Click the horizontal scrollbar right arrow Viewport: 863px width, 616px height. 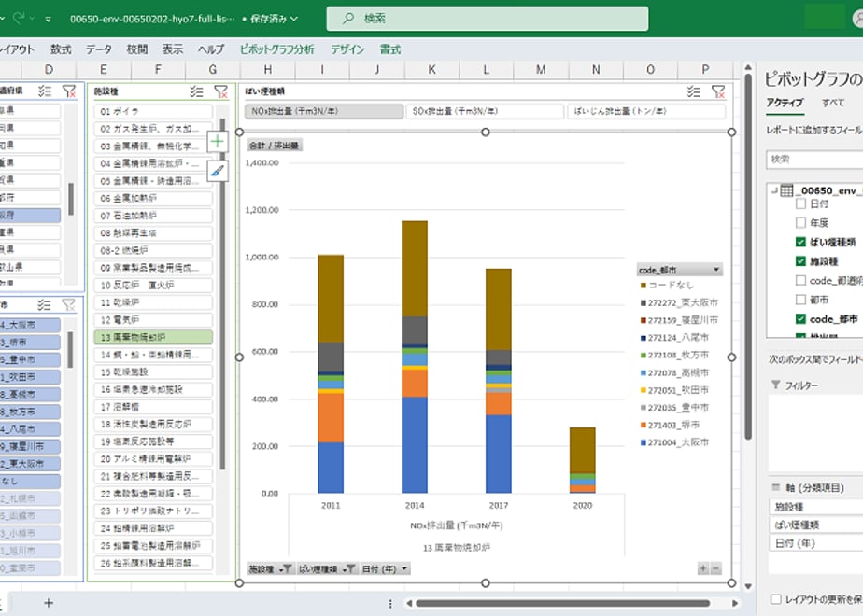[735, 603]
